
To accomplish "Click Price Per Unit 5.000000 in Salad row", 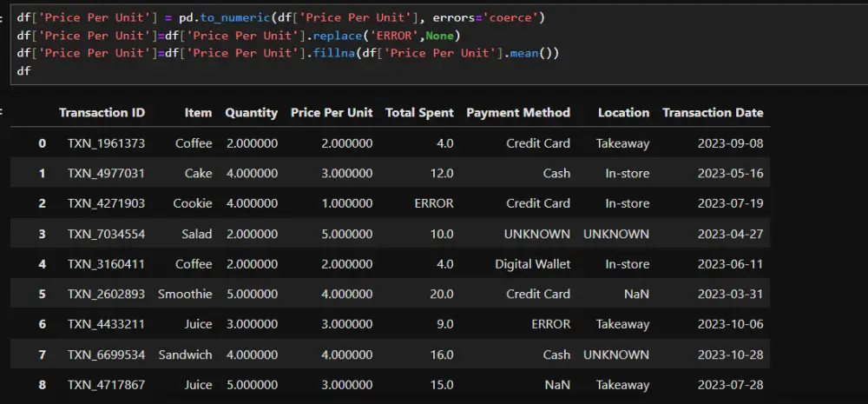I will point(348,234).
